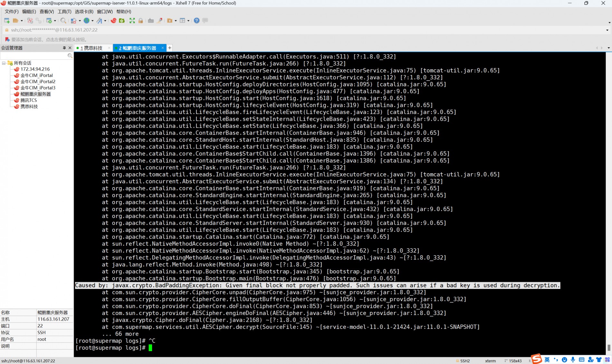The image size is (612, 364).
Task: Add a new tab with plus button
Action: (169, 48)
